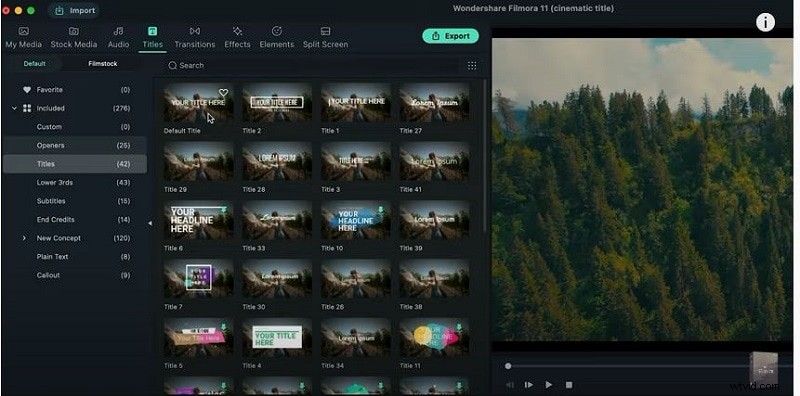Open the Split Screen tab

point(326,38)
